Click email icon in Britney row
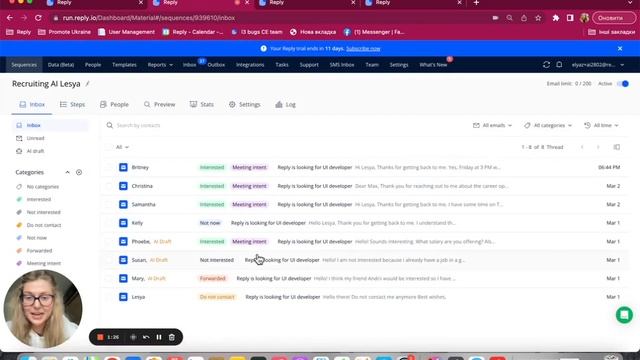The image size is (640, 360). click(x=123, y=167)
